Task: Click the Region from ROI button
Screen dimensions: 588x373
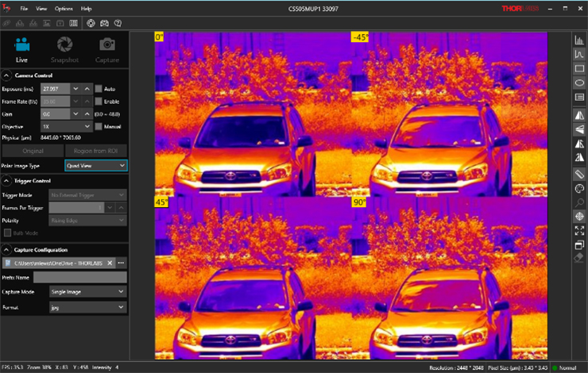Action: [x=95, y=151]
